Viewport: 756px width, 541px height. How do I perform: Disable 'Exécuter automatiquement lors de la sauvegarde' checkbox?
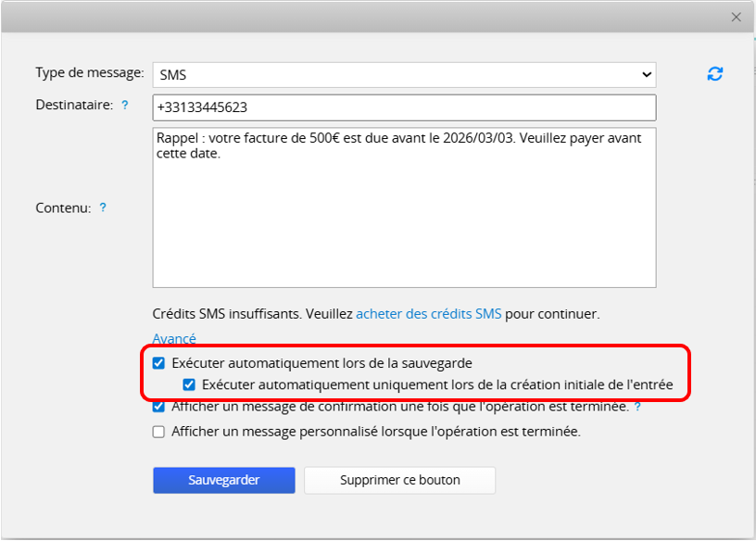[x=159, y=363]
